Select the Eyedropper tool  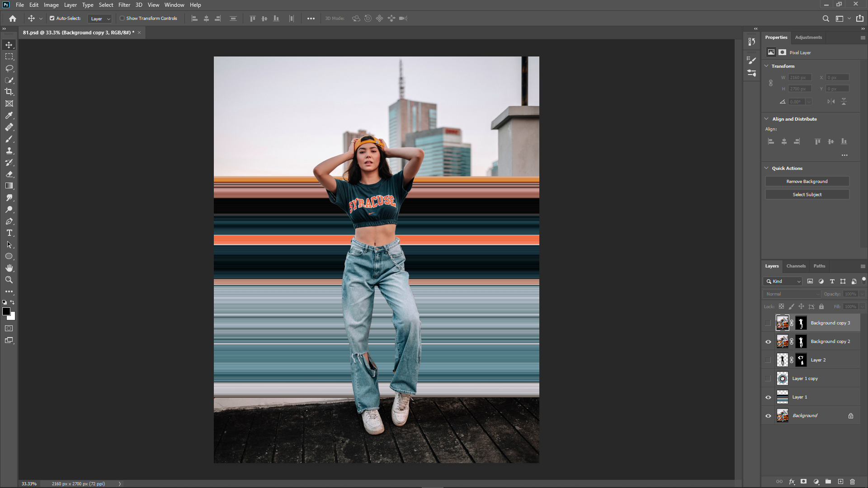click(x=9, y=115)
